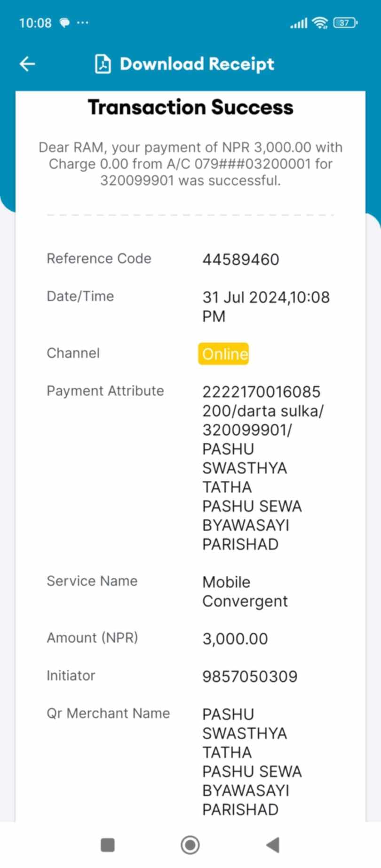Tap the chat notification bubble icon
The height and width of the screenshot is (868, 381).
click(x=64, y=23)
